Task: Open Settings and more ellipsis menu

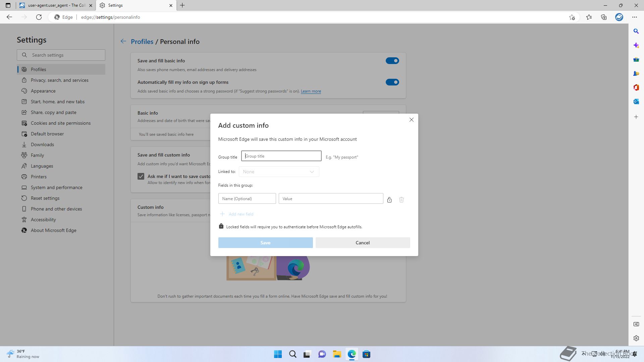Action: pos(634,17)
